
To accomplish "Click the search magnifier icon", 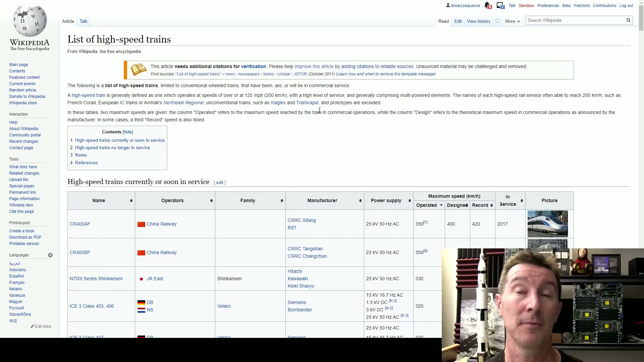I will click(629, 20).
